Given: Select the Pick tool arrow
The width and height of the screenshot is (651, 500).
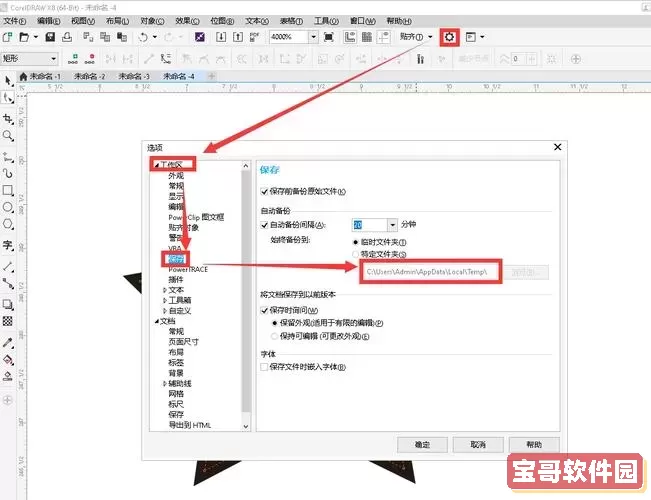Looking at the screenshot, I should pyautogui.click(x=8, y=81).
